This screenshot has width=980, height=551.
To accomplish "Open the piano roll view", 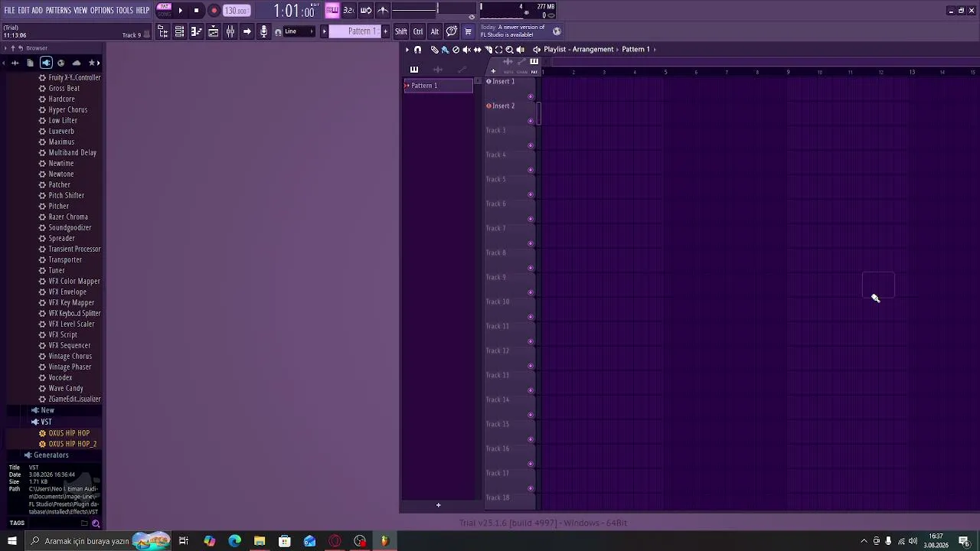I will click(x=196, y=31).
